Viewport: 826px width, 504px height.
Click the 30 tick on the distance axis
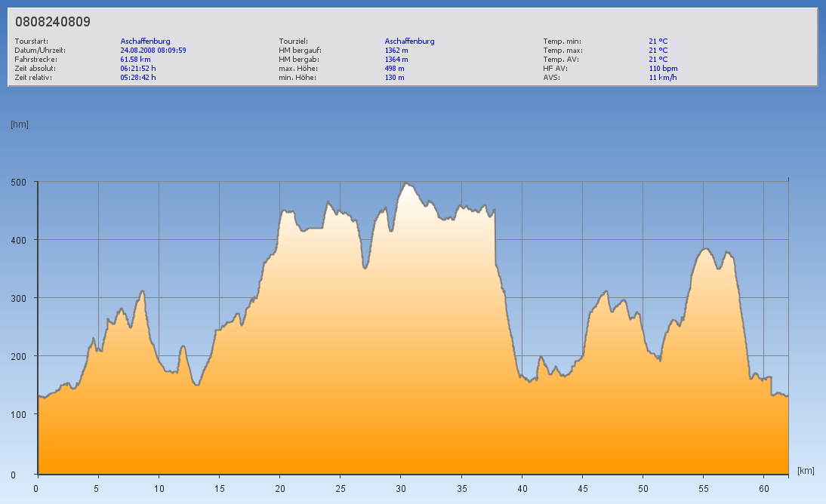pos(401,488)
